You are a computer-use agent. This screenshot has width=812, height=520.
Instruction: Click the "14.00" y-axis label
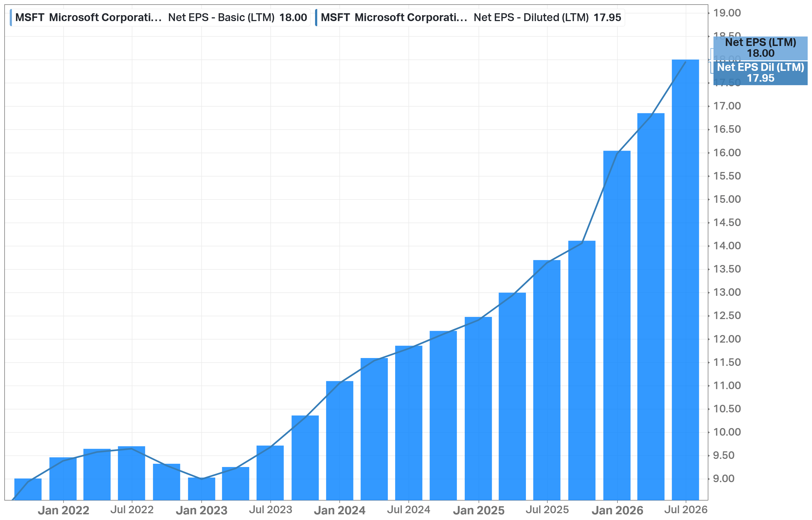pos(727,246)
